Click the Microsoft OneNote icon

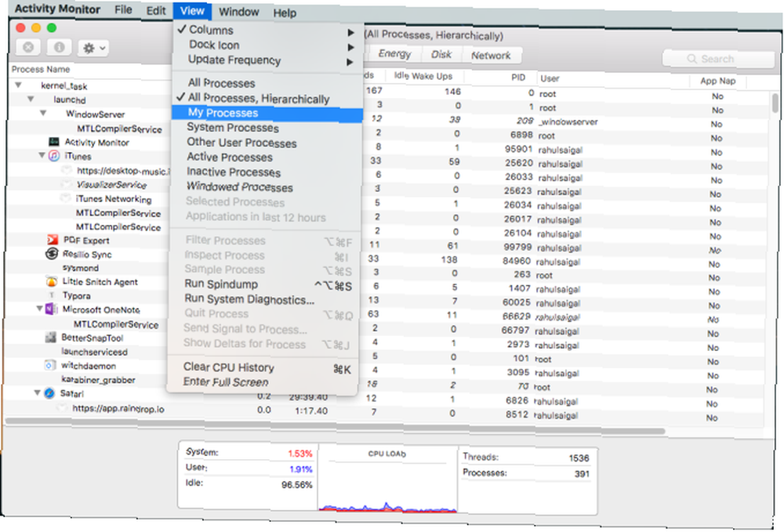pyautogui.click(x=52, y=309)
